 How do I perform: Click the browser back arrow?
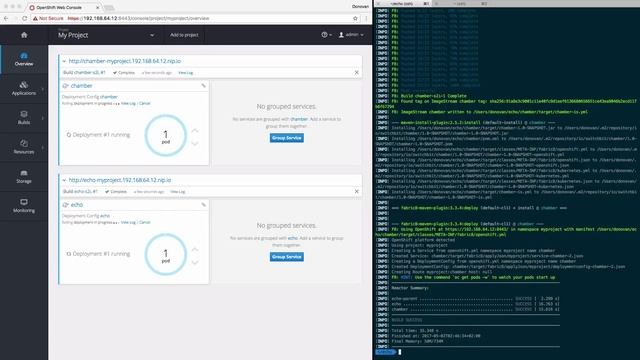(6, 18)
